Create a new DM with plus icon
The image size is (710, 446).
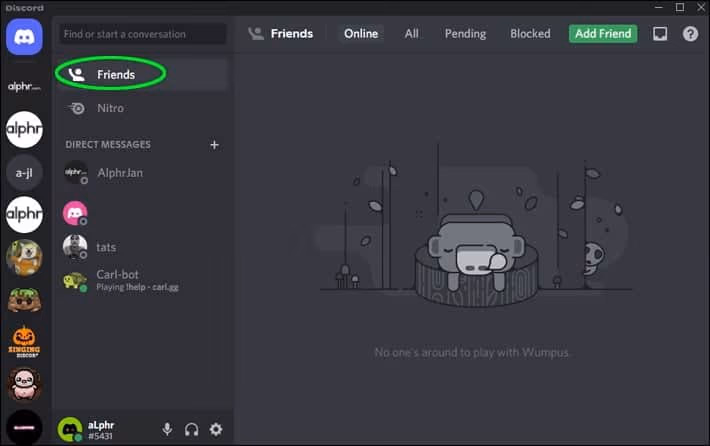pos(214,145)
